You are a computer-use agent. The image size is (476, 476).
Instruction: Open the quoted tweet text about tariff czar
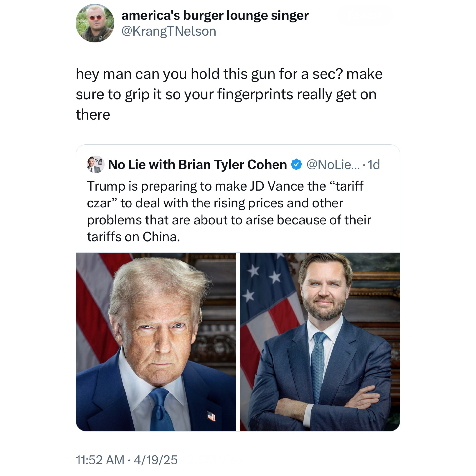pos(229,211)
